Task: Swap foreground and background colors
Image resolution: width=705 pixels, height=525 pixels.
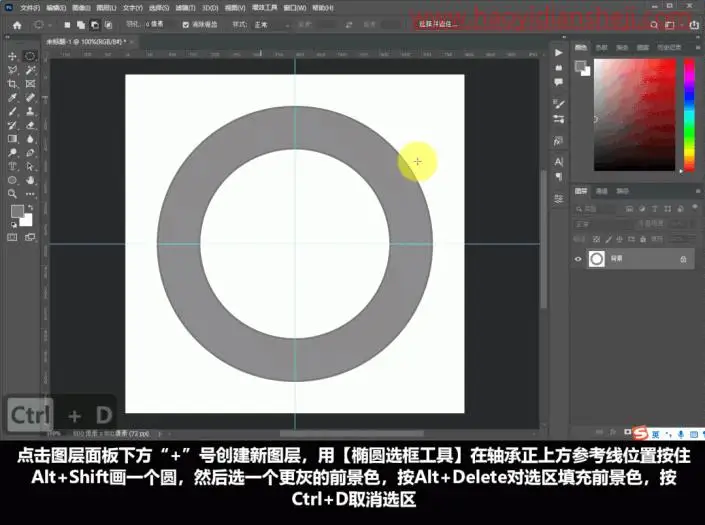Action: coord(30,207)
